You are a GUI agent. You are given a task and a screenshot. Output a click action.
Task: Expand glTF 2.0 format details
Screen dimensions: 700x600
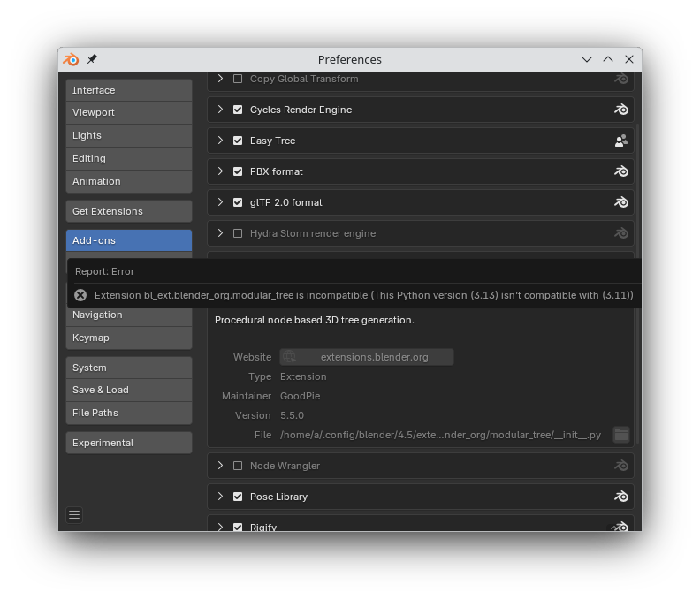[x=220, y=201]
